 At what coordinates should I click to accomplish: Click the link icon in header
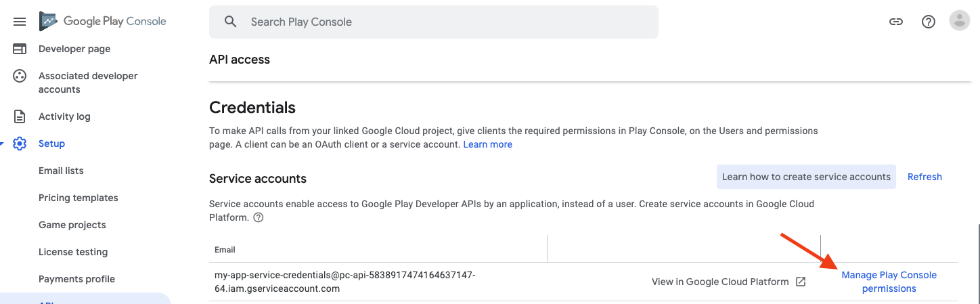tap(896, 22)
